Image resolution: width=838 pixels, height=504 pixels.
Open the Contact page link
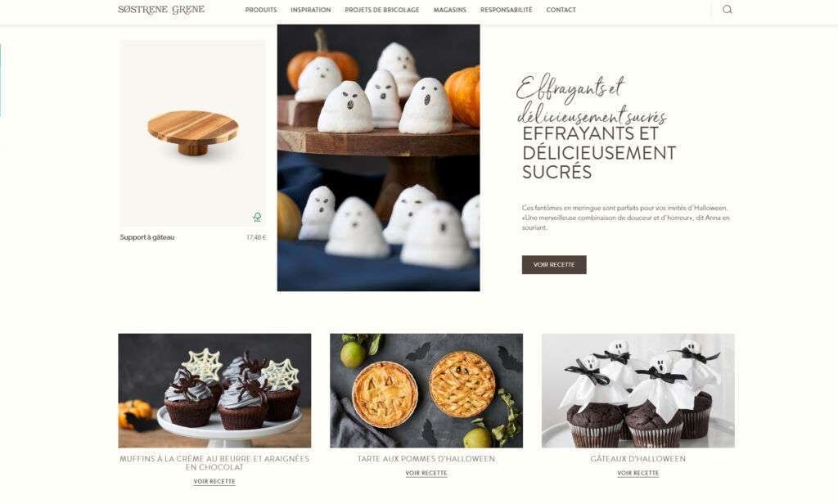[561, 10]
